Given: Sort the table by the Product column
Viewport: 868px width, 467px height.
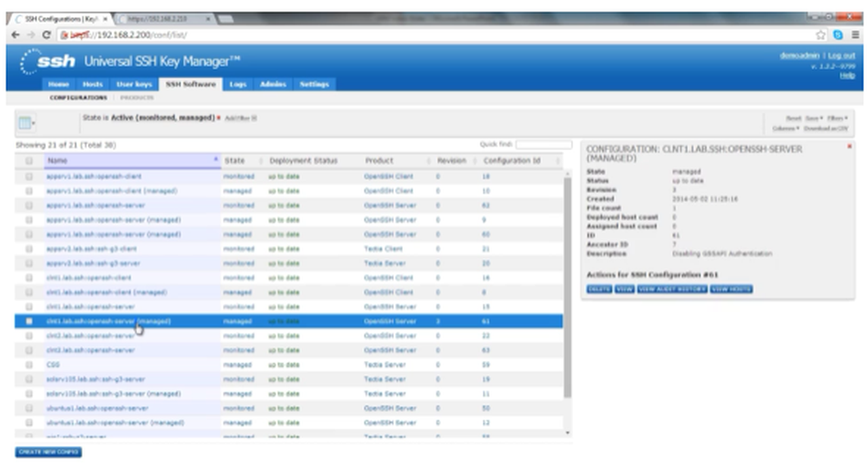Looking at the screenshot, I should point(379,161).
